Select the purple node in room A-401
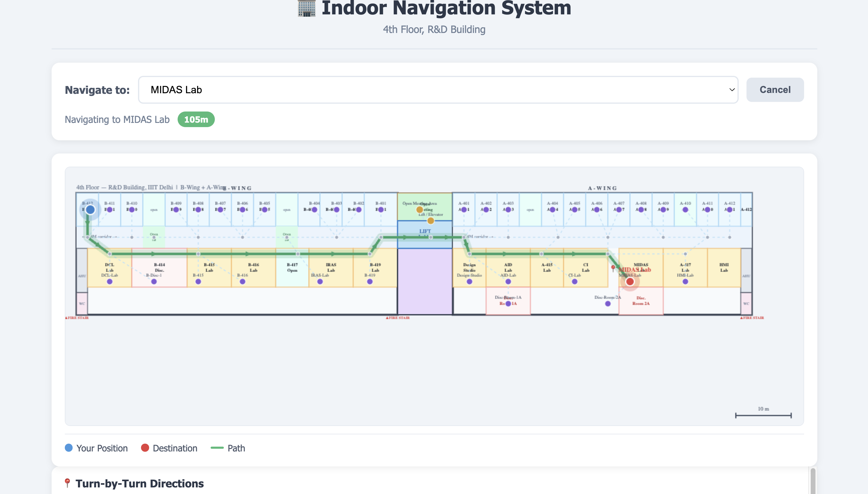Screen dimensions: 868x494 [464, 210]
